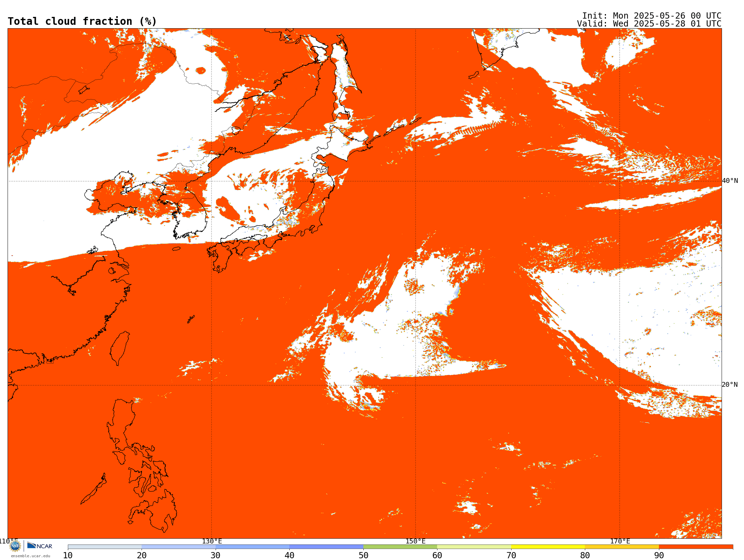The height and width of the screenshot is (560, 744).
Task: Pick the 90+ orange-red colorbar segment
Action: tap(696, 547)
